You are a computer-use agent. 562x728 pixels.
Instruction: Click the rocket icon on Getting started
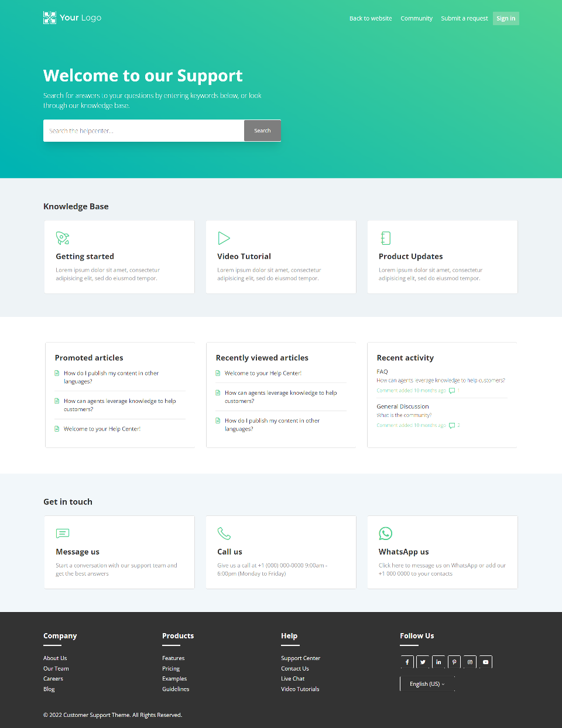click(x=63, y=238)
